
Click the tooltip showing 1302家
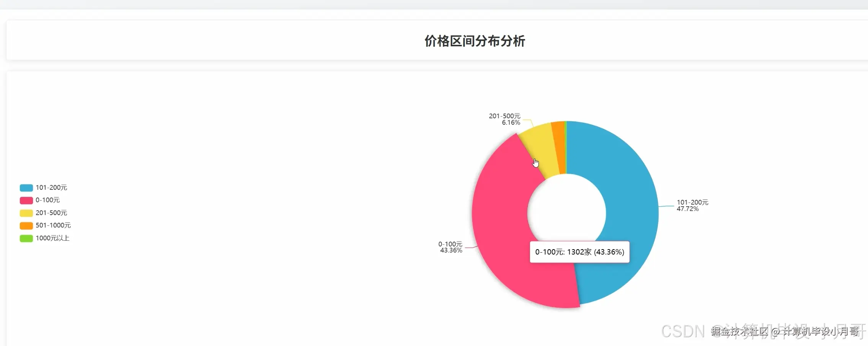[579, 252]
